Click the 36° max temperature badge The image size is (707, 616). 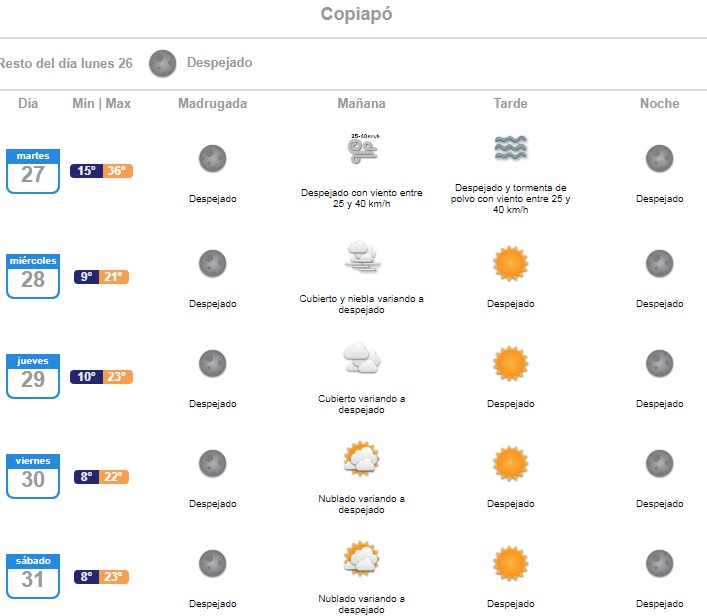click(x=116, y=171)
